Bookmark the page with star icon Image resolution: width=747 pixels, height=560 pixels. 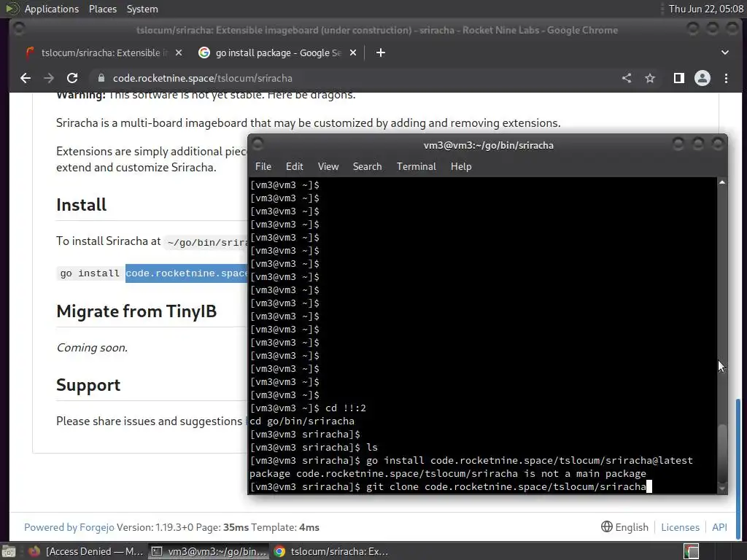click(650, 78)
